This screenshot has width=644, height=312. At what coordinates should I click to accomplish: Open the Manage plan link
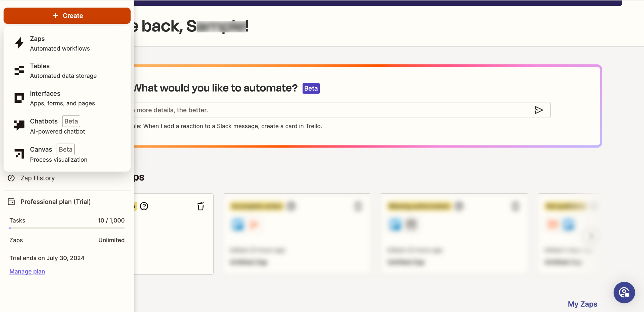pyautogui.click(x=27, y=271)
